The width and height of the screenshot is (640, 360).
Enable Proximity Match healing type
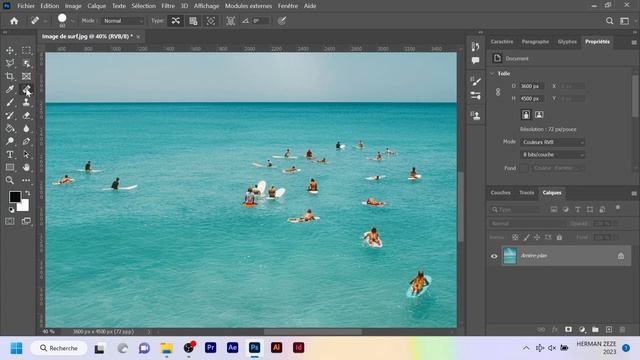point(211,21)
